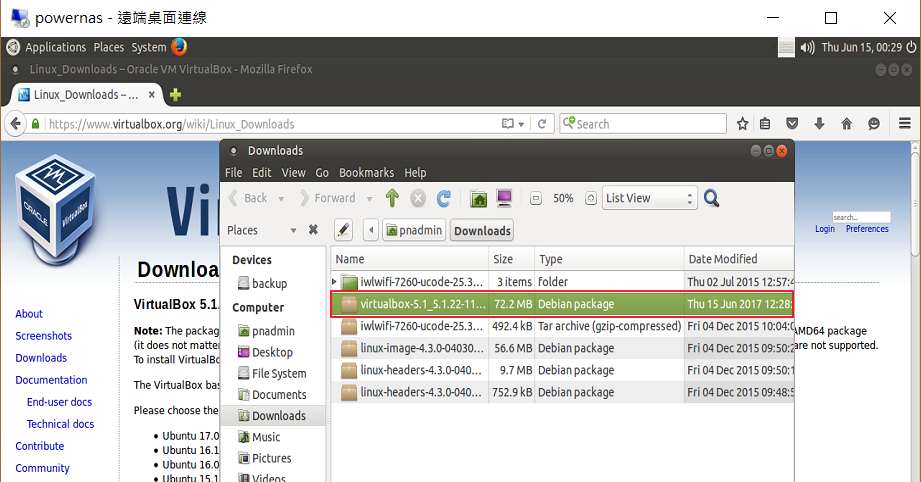Viewport: 921px width, 482px height.
Task: Select the linux-image-4.3.0 Debian package
Action: pos(562,348)
